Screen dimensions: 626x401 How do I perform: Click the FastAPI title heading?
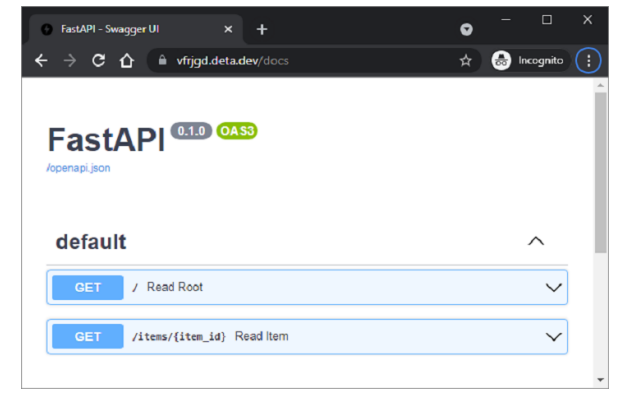[x=106, y=139]
